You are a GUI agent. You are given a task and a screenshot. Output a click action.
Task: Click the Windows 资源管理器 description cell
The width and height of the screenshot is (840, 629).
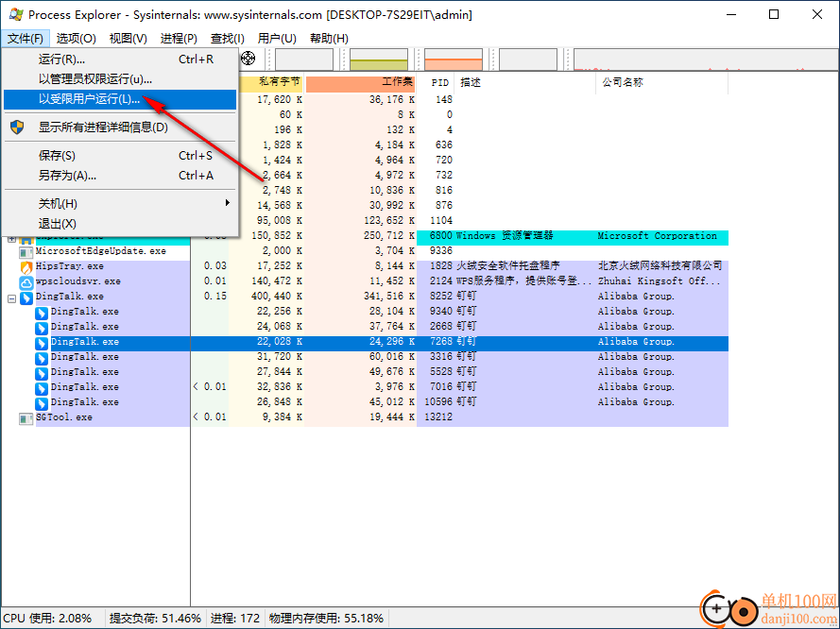pyautogui.click(x=505, y=236)
